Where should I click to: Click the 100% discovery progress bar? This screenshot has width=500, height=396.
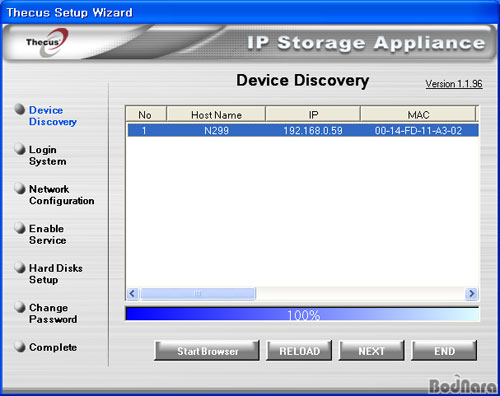pyautogui.click(x=302, y=314)
